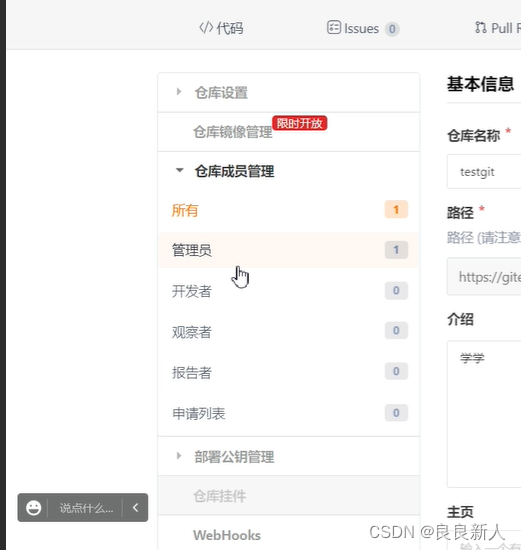
Task: Click the 开发者 count badge
Action: [396, 290]
